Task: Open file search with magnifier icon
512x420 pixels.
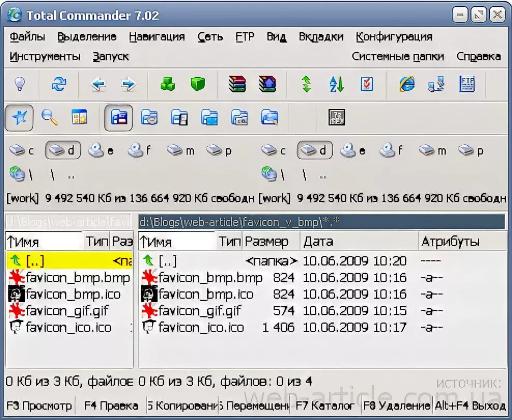Action: point(49,118)
